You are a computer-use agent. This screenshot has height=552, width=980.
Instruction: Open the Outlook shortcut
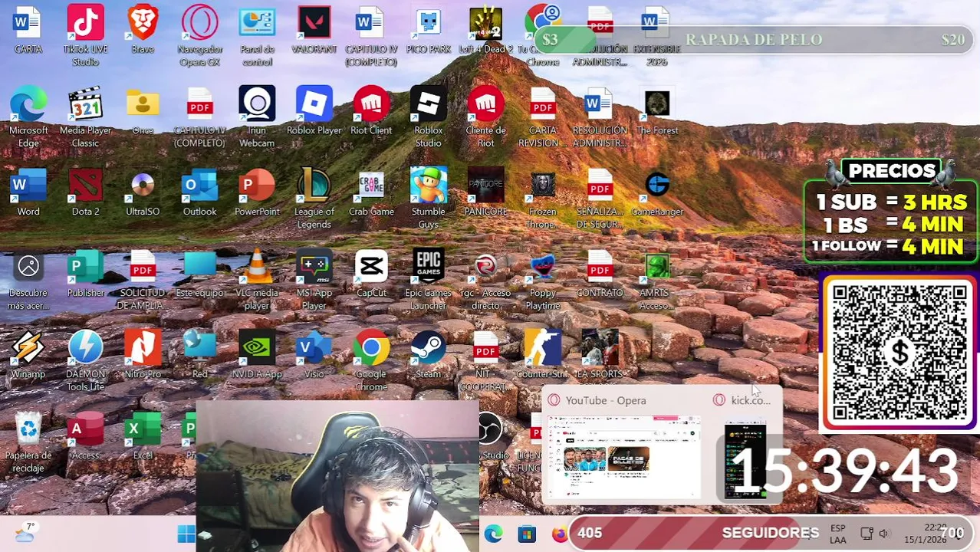199,193
